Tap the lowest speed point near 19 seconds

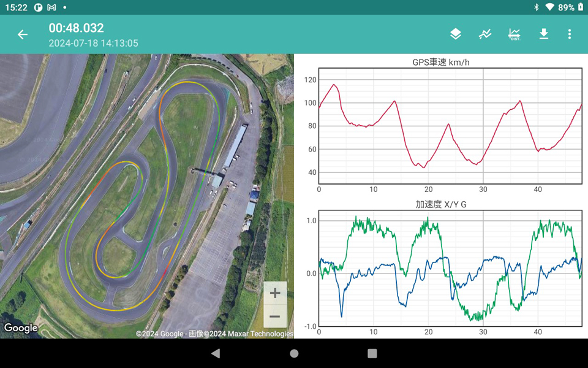click(x=422, y=167)
